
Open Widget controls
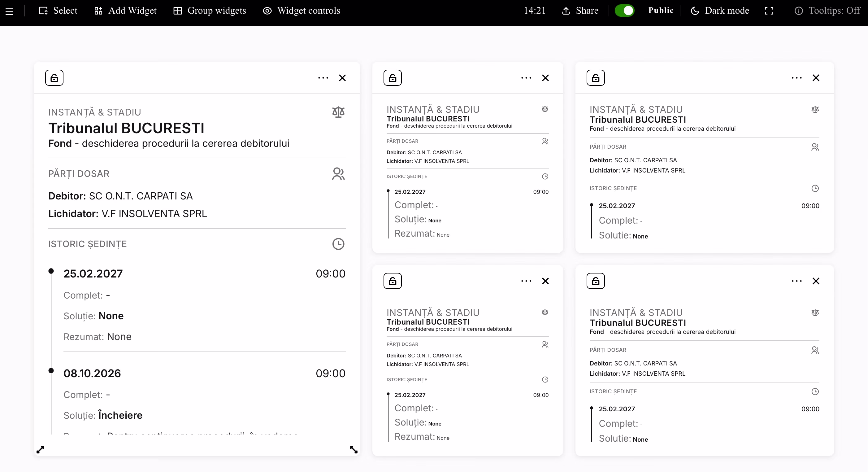point(301,11)
